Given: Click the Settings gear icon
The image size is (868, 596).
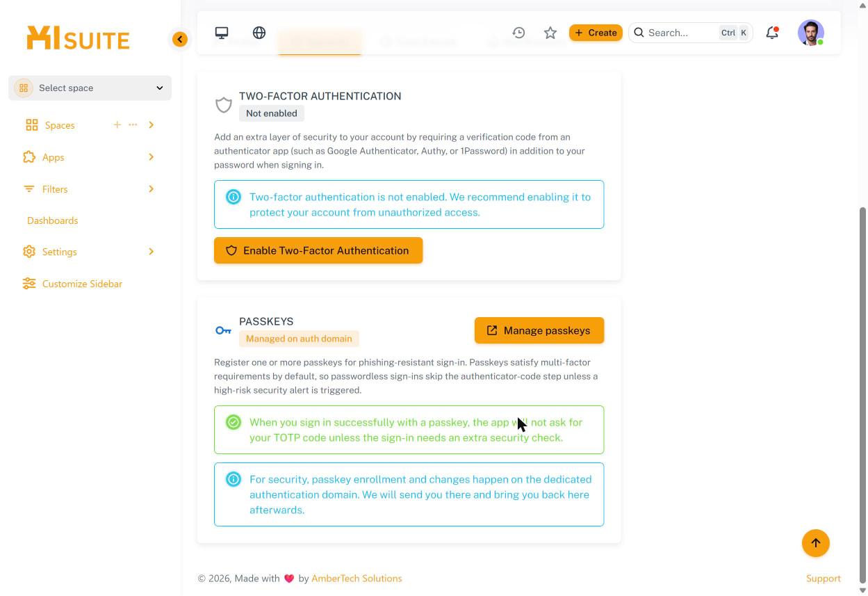Looking at the screenshot, I should pos(29,252).
